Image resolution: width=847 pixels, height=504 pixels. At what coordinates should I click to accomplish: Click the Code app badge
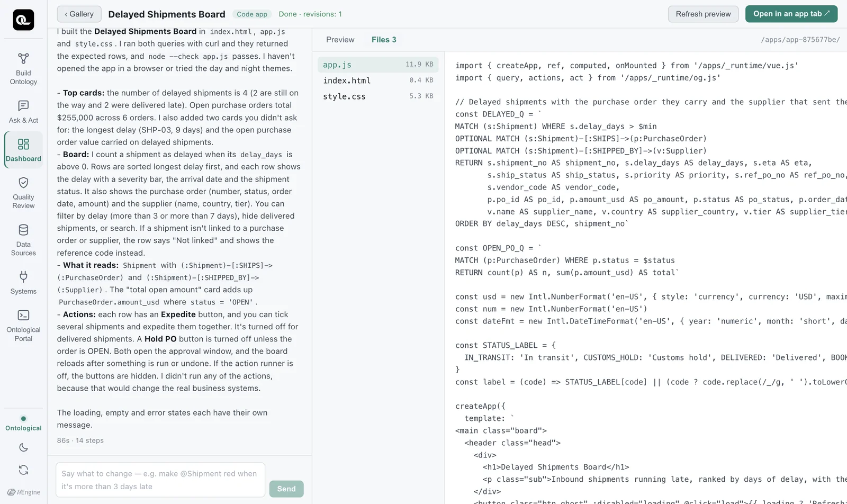(x=252, y=14)
